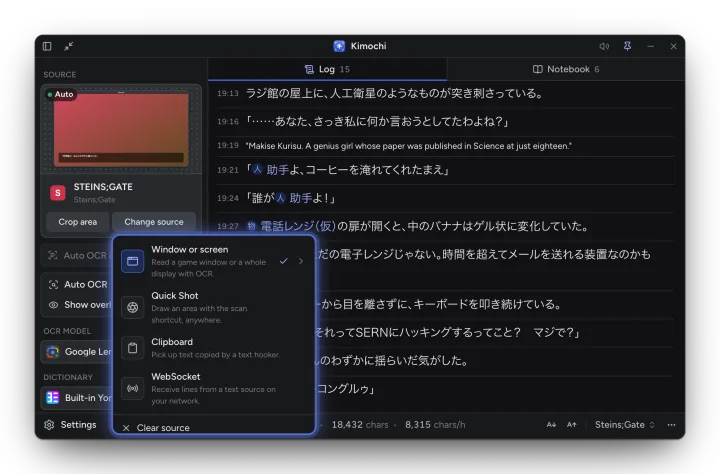Click 助手 in the 19:24 line
The width and height of the screenshot is (720, 474).
coord(301,198)
